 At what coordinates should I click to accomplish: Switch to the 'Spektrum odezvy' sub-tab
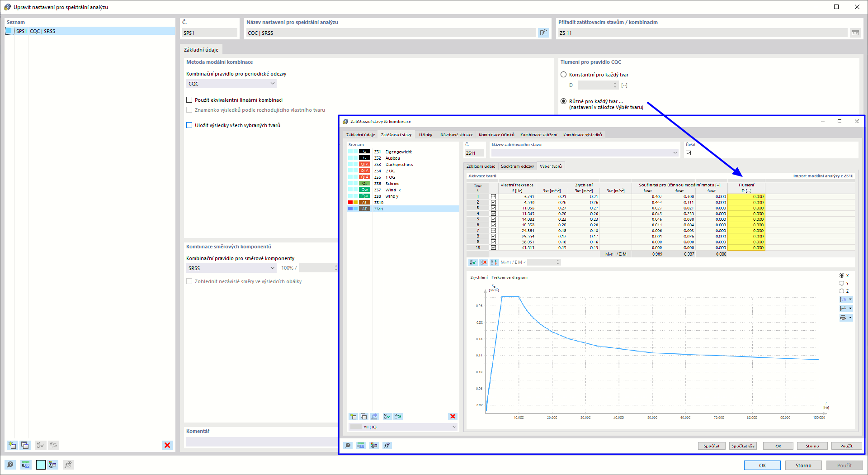pyautogui.click(x=517, y=166)
